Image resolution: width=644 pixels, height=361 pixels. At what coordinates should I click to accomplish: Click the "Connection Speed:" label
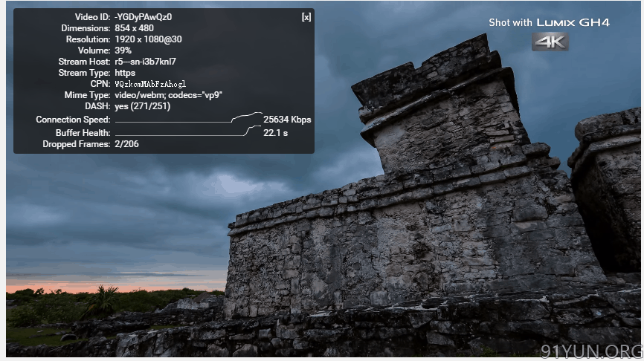coord(73,120)
